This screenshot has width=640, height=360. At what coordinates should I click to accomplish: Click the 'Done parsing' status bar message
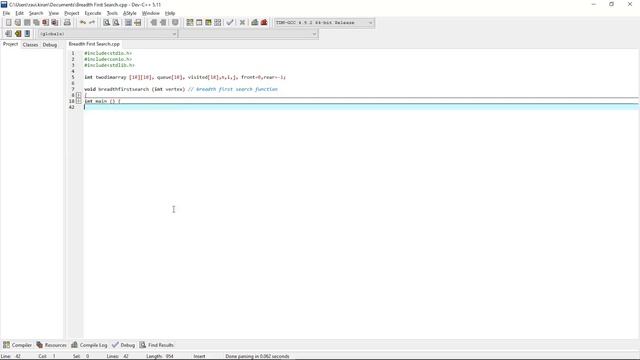pyautogui.click(x=257, y=356)
